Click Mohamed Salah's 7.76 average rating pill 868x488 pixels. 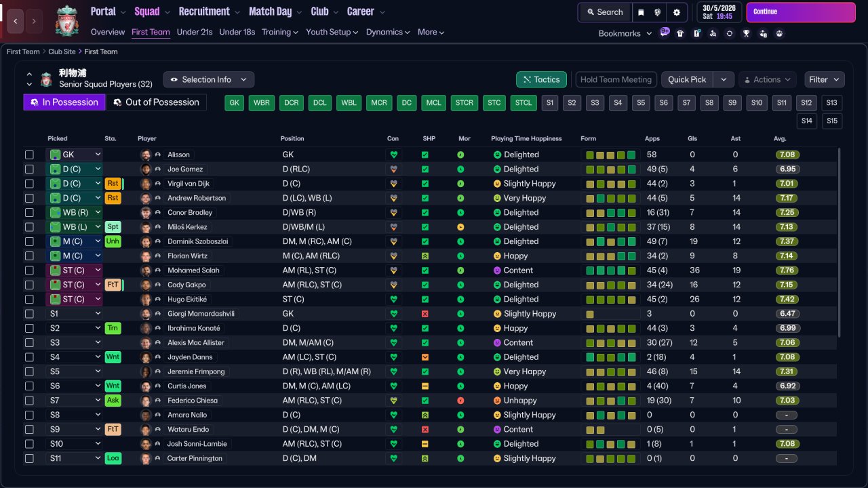click(x=787, y=270)
